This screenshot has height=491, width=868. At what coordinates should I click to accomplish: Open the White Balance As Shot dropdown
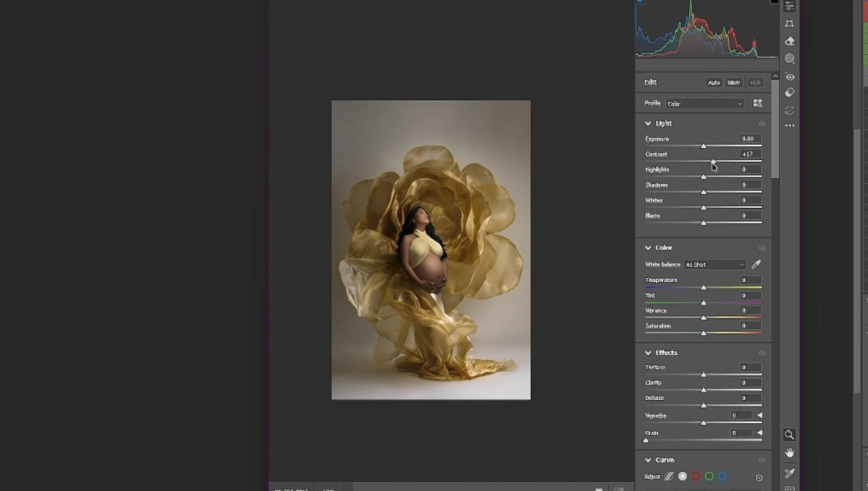tap(715, 265)
